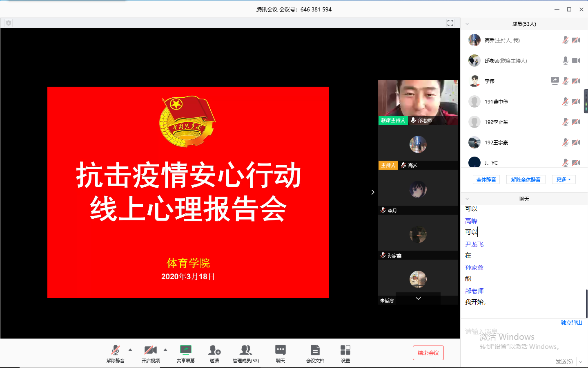
Task: Toggle 192李正东 microphone icon
Action: 565,122
